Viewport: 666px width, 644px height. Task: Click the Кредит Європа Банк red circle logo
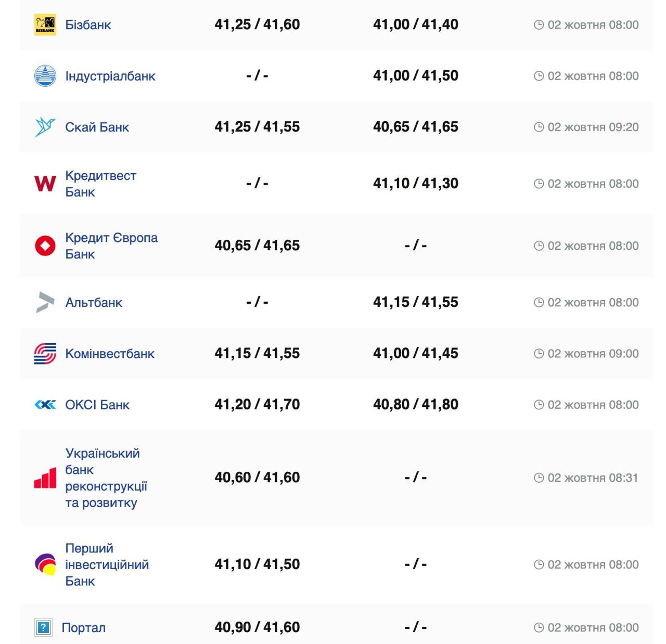[45, 246]
